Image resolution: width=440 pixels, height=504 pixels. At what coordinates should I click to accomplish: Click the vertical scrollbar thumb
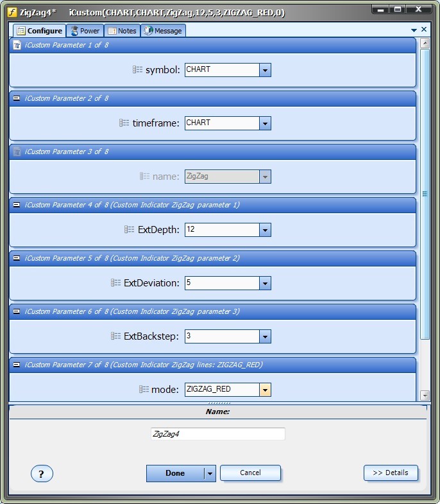point(425,194)
